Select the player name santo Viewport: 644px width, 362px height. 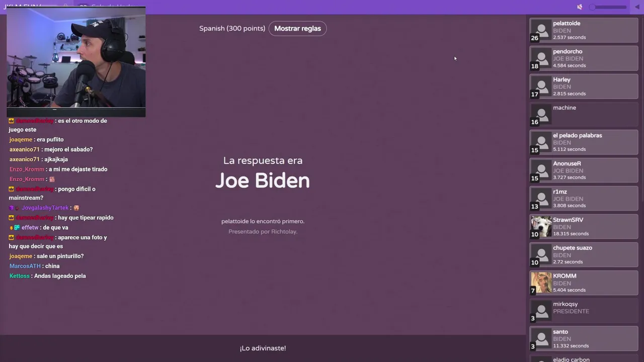560,332
